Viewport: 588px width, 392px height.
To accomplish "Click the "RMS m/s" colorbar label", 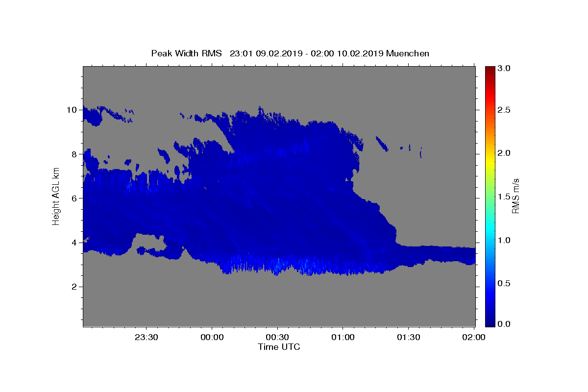I will click(515, 196).
